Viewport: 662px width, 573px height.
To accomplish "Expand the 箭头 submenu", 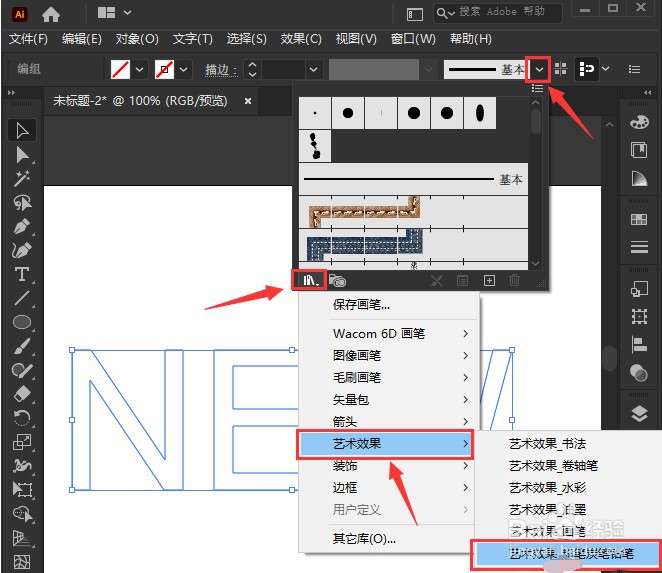I will point(388,421).
